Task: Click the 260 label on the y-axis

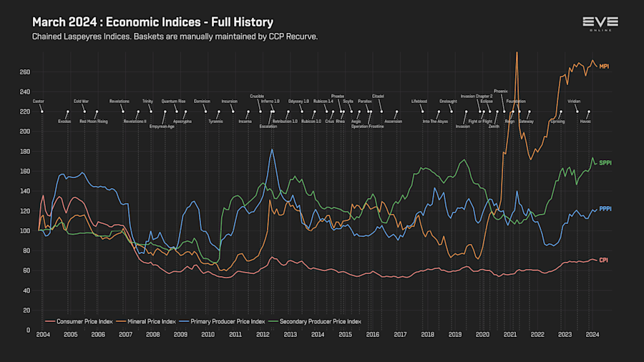Action: tap(24, 72)
